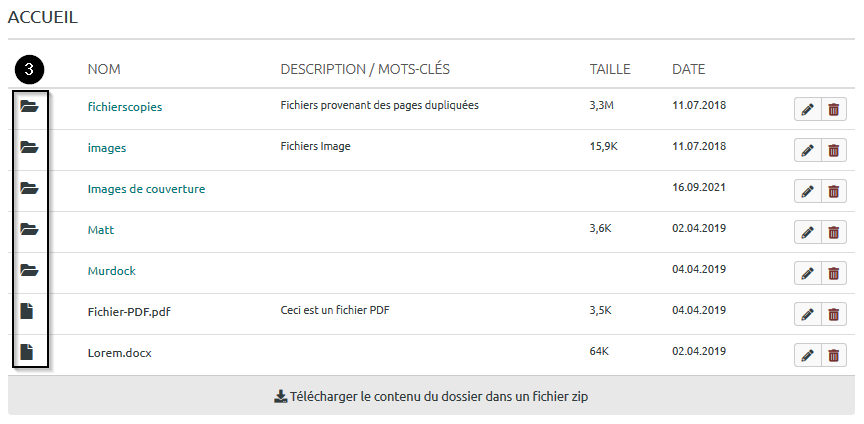Delete the images folder using trash icon

pos(833,150)
